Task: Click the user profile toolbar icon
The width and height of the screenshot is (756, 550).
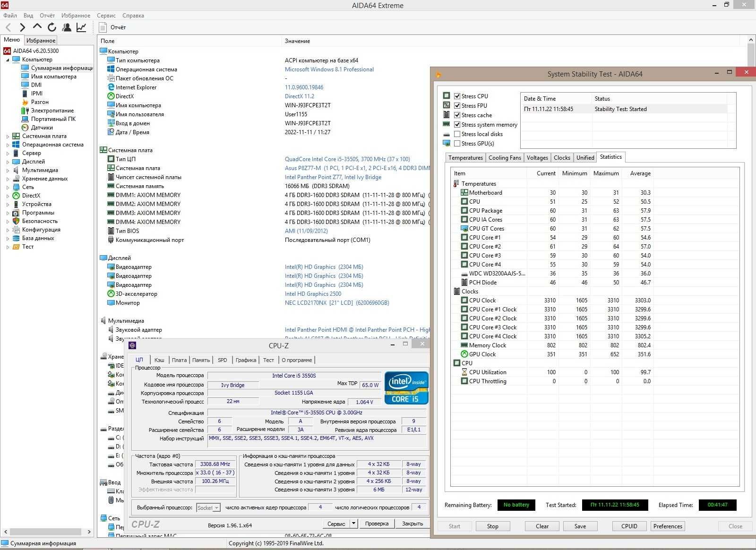Action: pyautogui.click(x=67, y=27)
